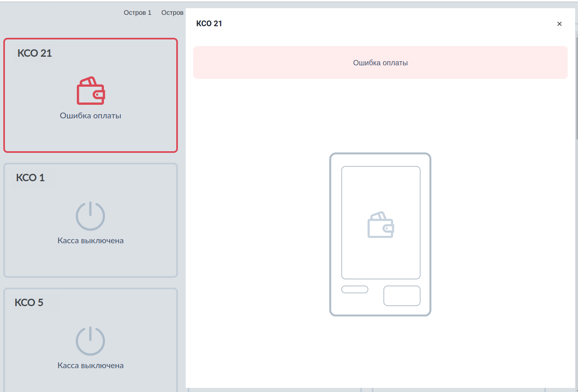Click Касса выключена label on КСО 1
The height and width of the screenshot is (392, 578).
point(90,241)
